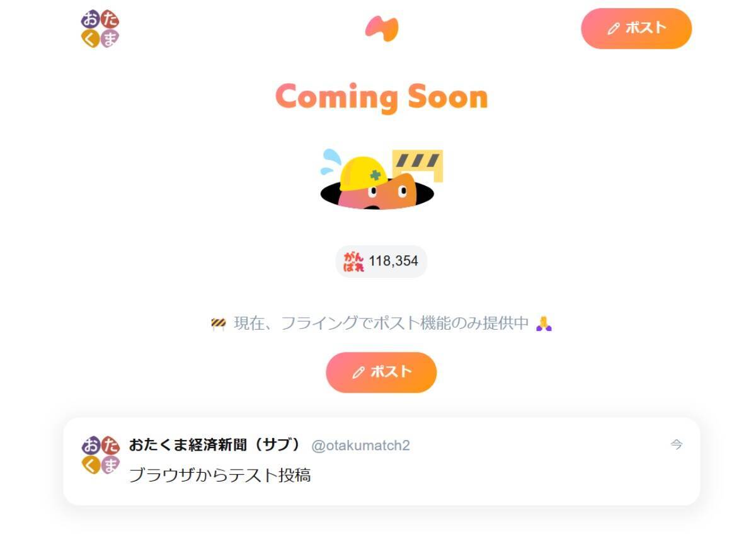
Task: Tap the がんばれ stamp icon
Action: [x=354, y=261]
